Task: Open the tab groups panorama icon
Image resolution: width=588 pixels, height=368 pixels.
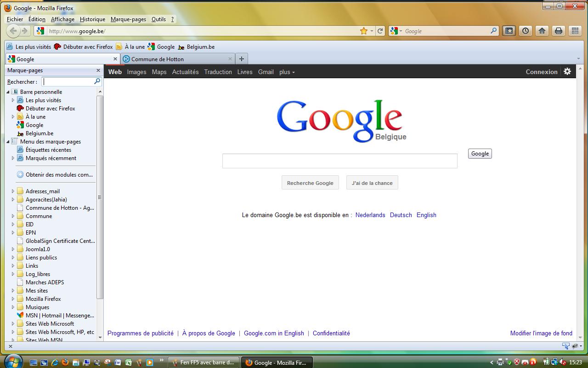Action: pos(575,31)
